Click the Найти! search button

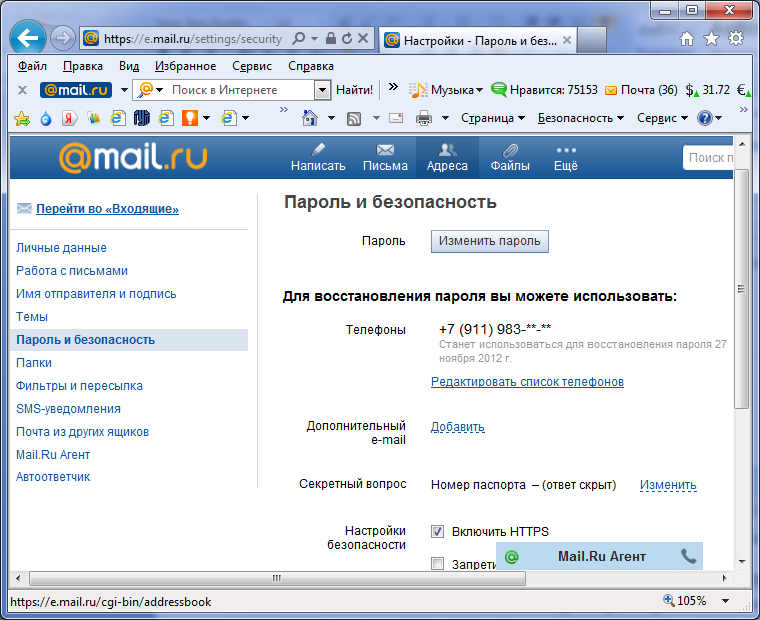click(x=354, y=90)
